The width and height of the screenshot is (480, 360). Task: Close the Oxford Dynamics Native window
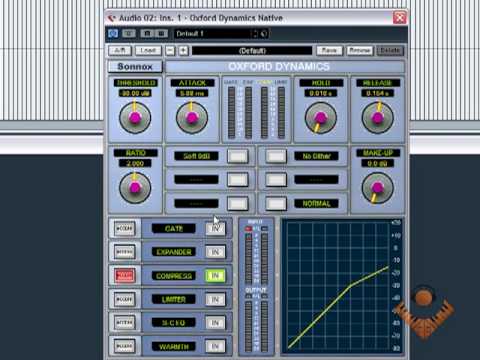[x=400, y=17]
